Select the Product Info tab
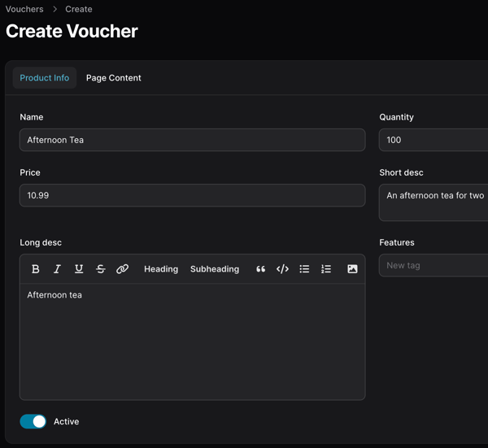This screenshot has width=488, height=448. click(45, 78)
